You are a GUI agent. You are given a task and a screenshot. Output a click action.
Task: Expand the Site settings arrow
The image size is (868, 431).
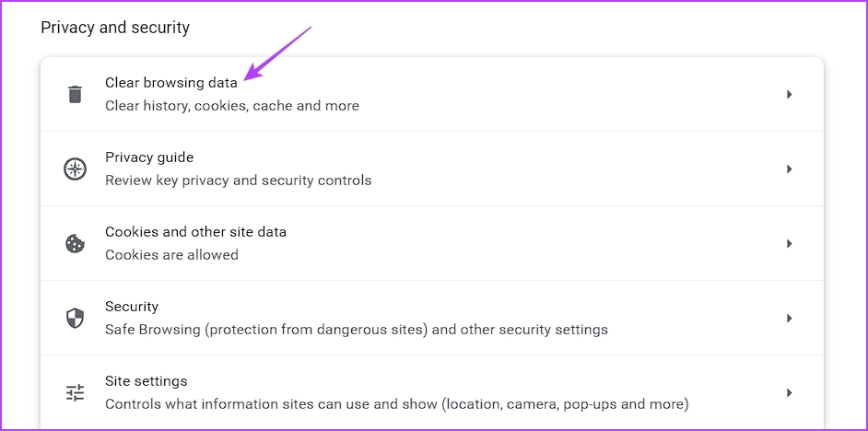[790, 393]
